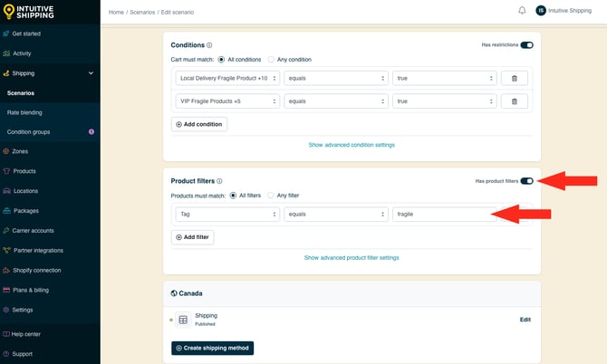607x364 pixels.
Task: Open true dropdown in VIP Fragile row
Action: tap(445, 101)
